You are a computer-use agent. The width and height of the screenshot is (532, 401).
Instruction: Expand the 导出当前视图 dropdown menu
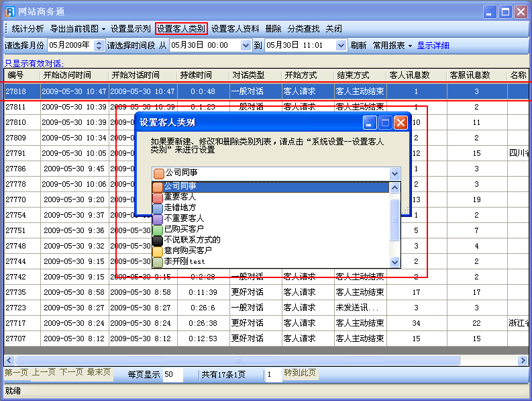pos(78,29)
